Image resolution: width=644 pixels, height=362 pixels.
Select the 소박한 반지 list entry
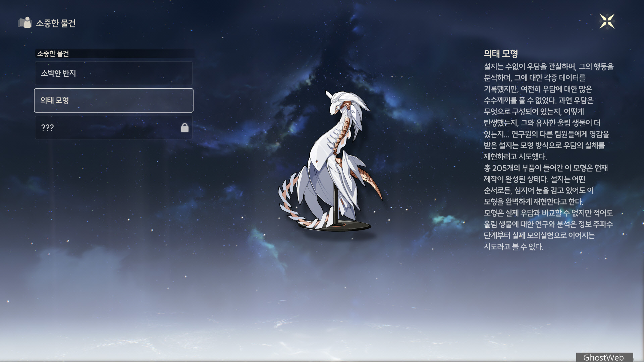coord(113,73)
